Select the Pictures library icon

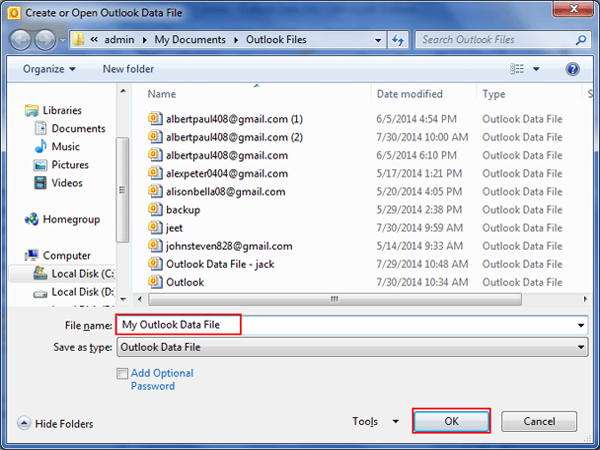(x=41, y=165)
